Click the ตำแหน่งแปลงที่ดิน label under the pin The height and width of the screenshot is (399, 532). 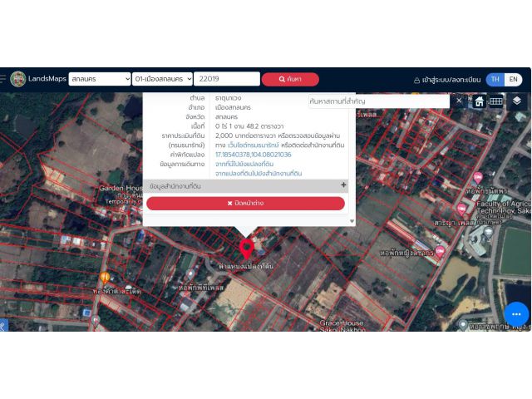point(246,266)
